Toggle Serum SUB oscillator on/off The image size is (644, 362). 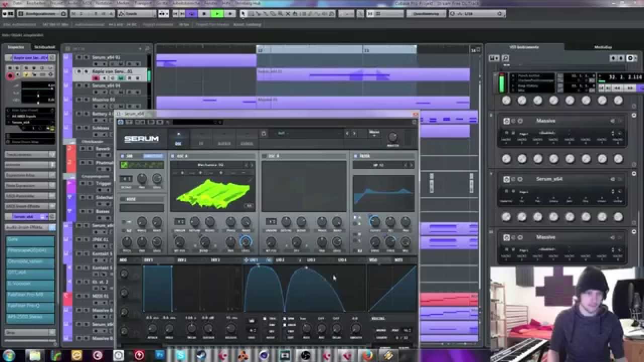click(122, 156)
